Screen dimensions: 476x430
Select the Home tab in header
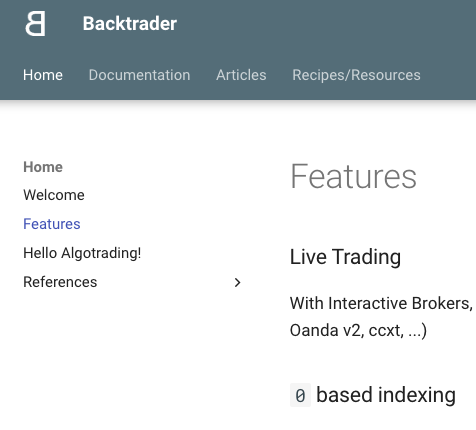coord(43,75)
